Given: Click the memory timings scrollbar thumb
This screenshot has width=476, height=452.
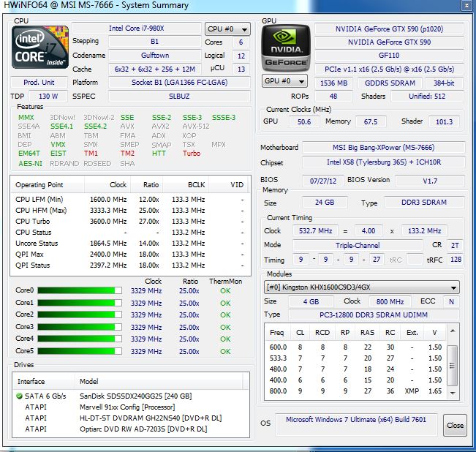Looking at the screenshot, I should (453, 365).
